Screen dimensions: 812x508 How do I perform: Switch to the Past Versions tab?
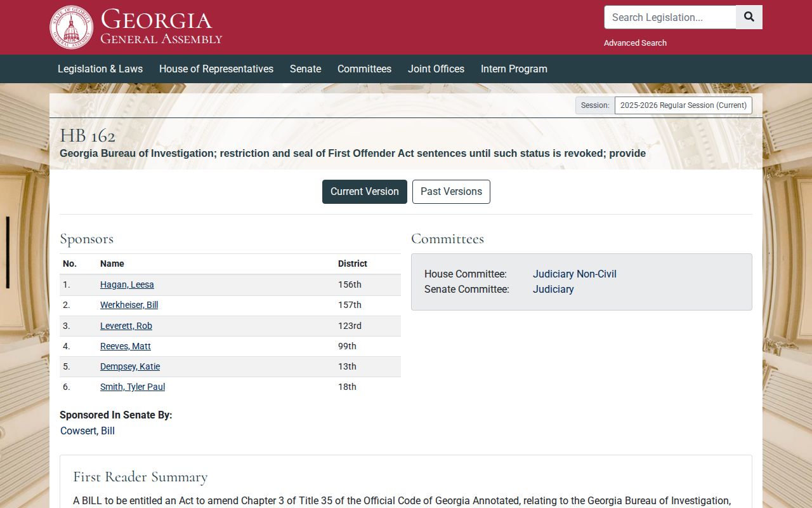[x=451, y=192]
